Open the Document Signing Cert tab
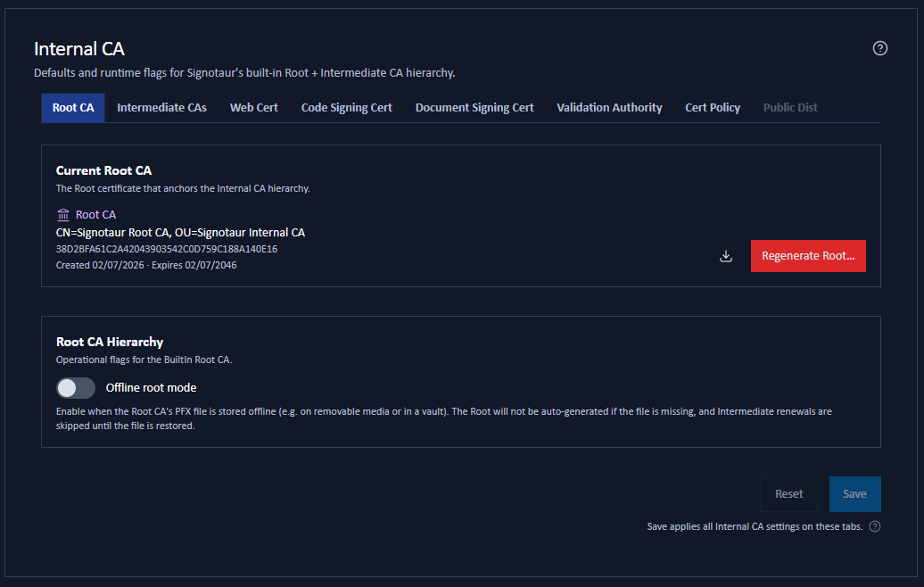The width and height of the screenshot is (924, 587). pos(474,108)
